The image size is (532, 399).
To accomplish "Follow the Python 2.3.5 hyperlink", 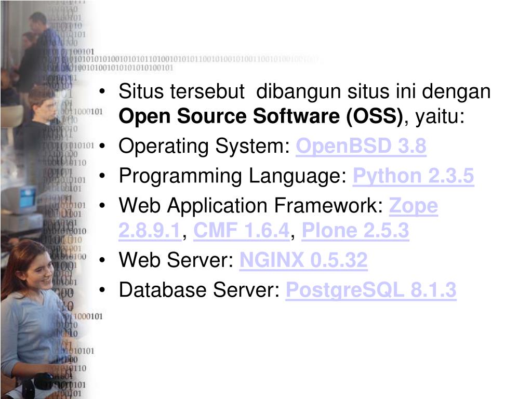I will 413,176.
